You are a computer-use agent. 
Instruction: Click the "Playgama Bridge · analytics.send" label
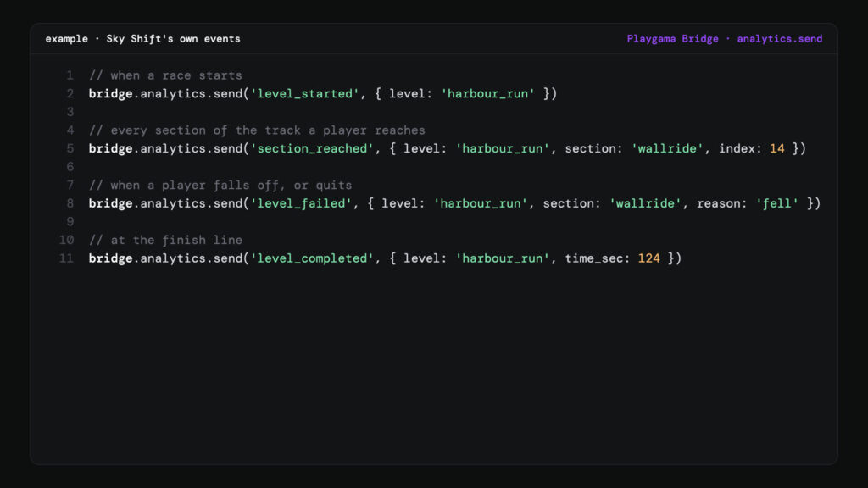pos(724,39)
